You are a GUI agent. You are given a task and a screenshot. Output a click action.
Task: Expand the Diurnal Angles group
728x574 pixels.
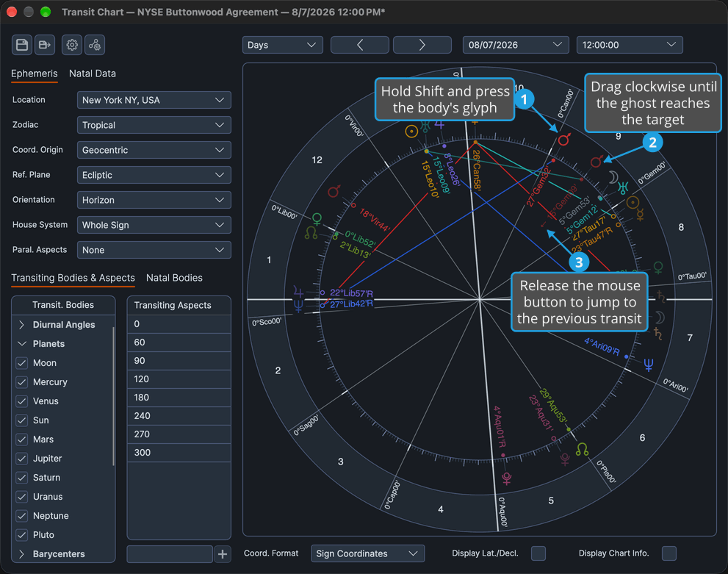[21, 325]
